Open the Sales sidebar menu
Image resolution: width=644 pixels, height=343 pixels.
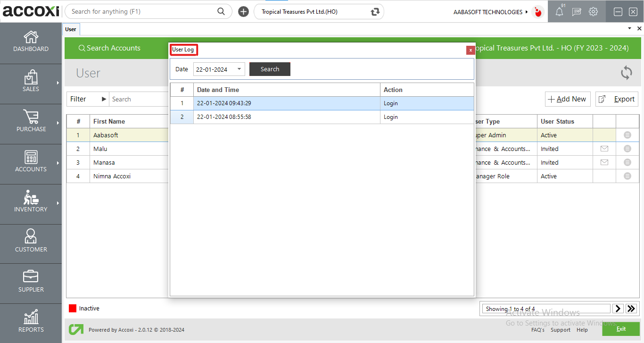[x=31, y=82]
